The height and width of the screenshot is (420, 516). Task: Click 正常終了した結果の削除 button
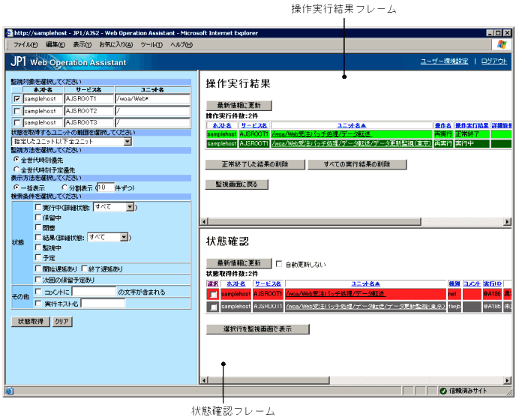tap(255, 164)
